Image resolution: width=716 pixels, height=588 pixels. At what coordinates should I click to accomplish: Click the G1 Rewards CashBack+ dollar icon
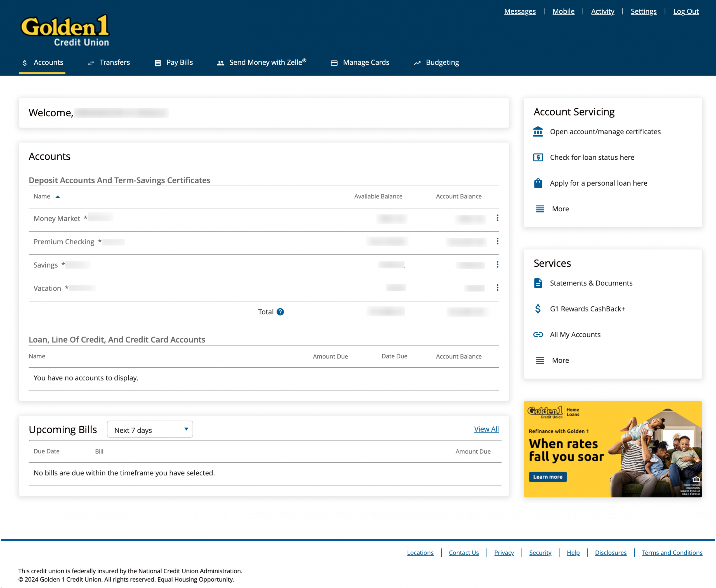click(538, 309)
